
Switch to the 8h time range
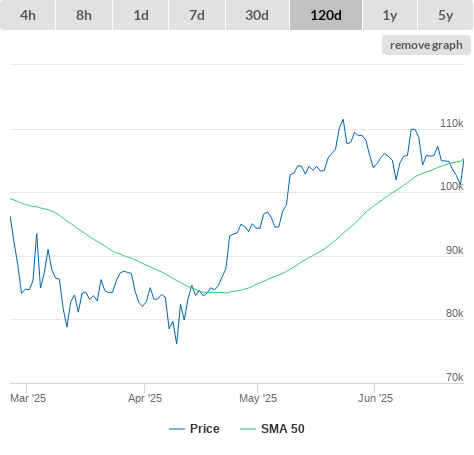[84, 15]
